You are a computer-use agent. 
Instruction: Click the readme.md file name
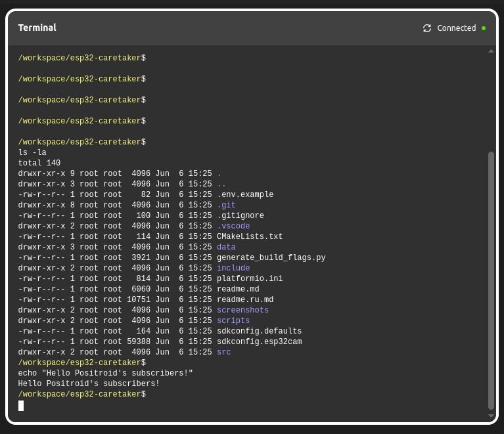coord(238,289)
